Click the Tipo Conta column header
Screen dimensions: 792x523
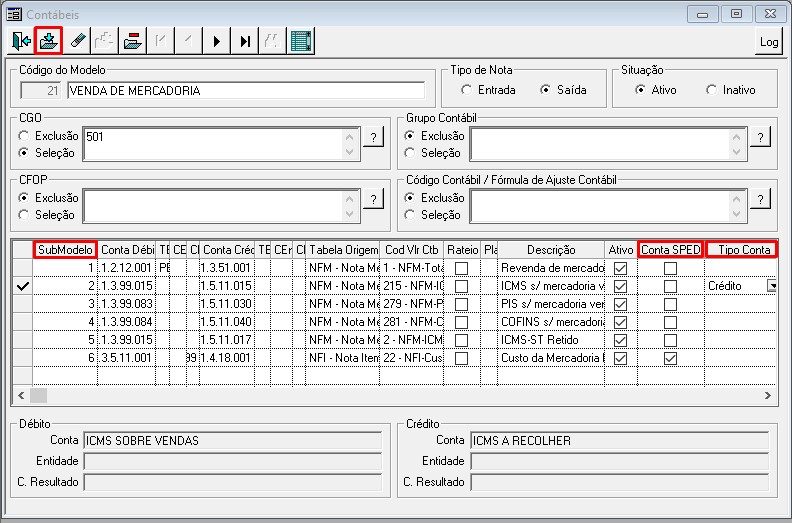click(741, 250)
